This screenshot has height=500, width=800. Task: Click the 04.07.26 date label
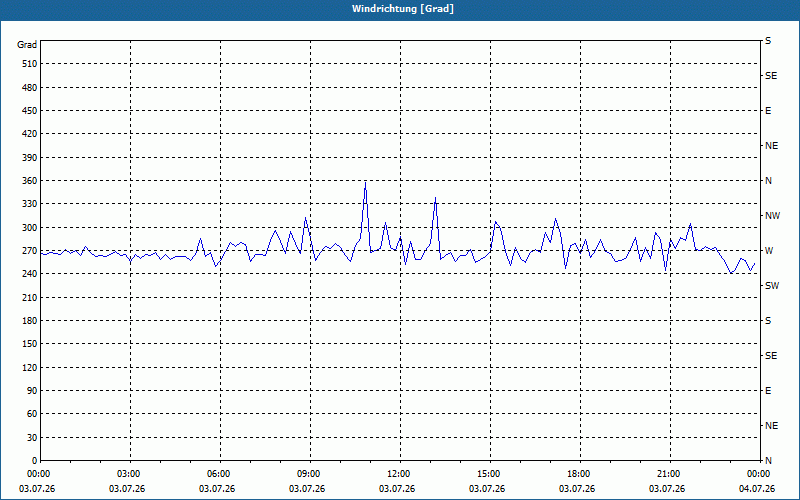[x=757, y=489]
